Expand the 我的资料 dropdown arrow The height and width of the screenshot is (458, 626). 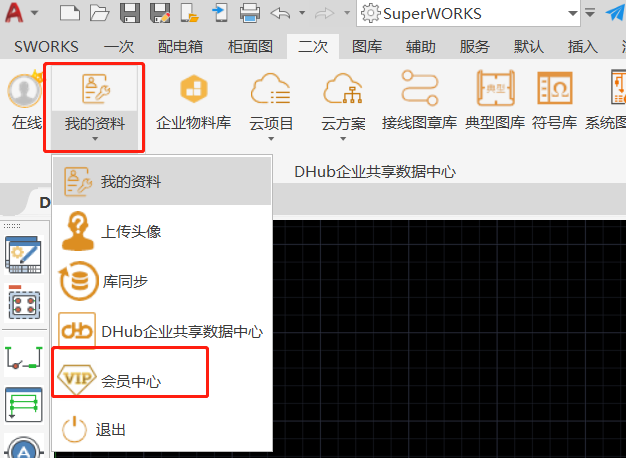coord(95,139)
